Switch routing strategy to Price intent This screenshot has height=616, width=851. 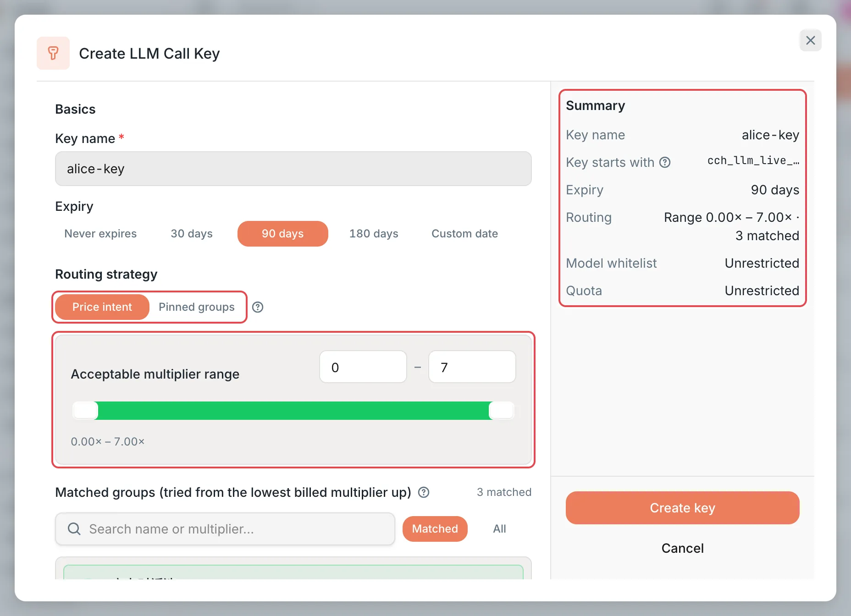click(102, 307)
